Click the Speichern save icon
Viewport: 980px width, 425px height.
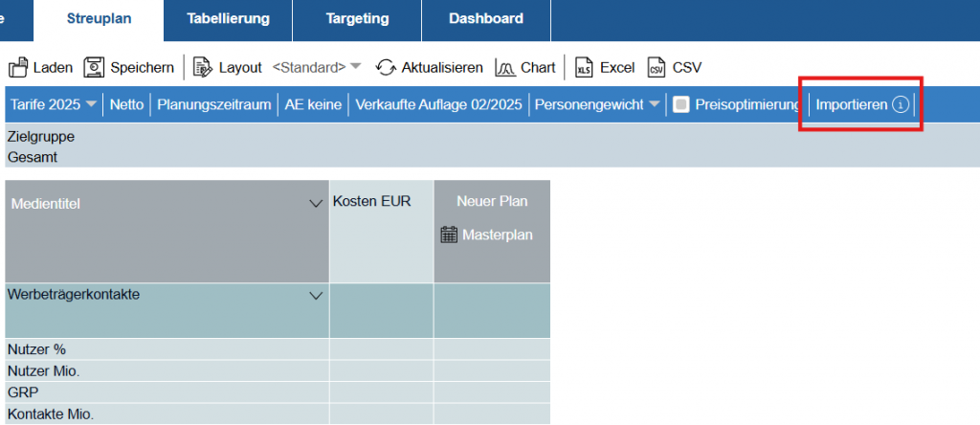point(94,68)
